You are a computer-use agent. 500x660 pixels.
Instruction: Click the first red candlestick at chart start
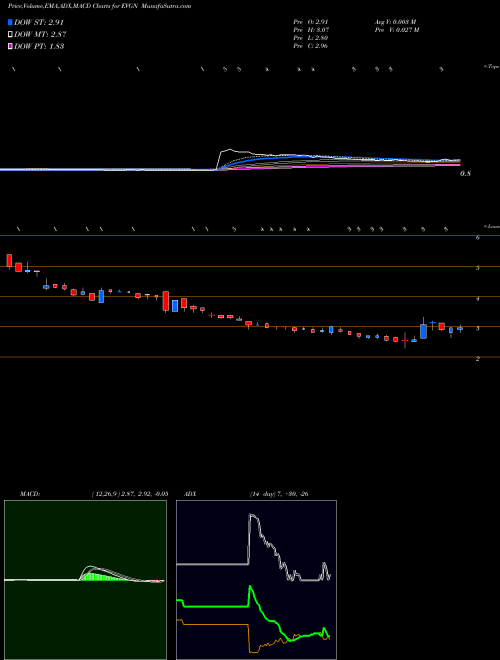[9, 261]
